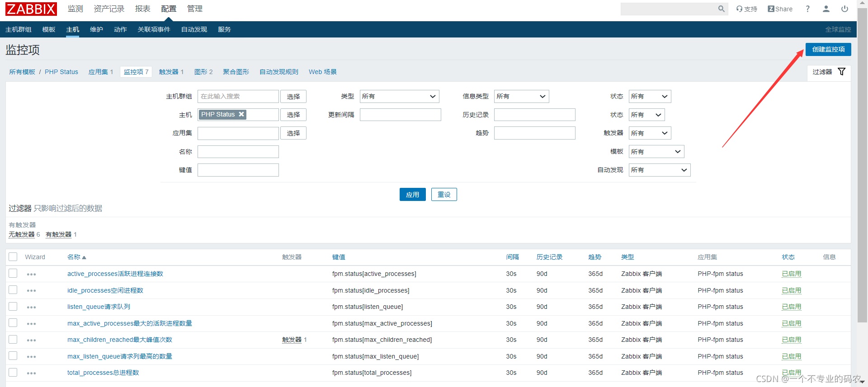Open the second 状态 dropdown
The width and height of the screenshot is (868, 387).
[646, 115]
